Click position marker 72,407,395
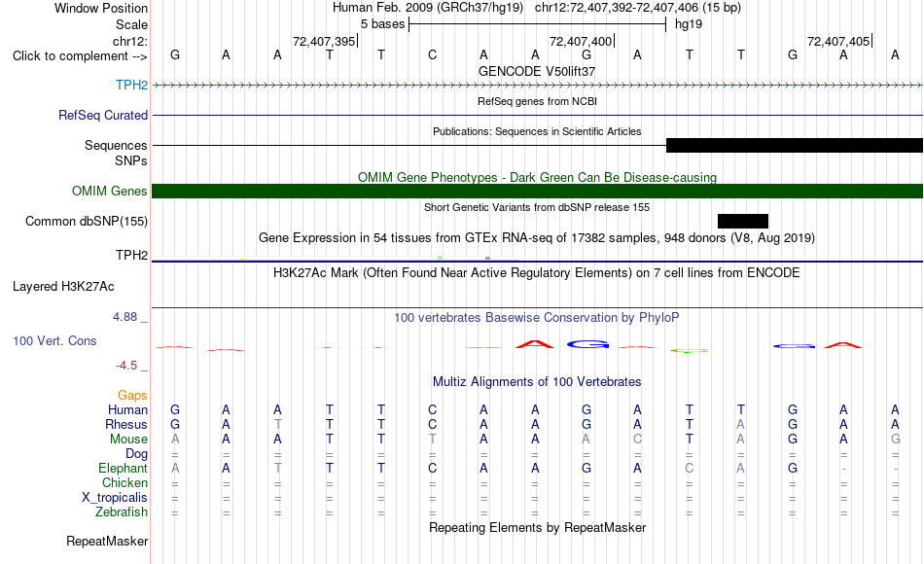Screen dimensions: 924x564 (324, 41)
